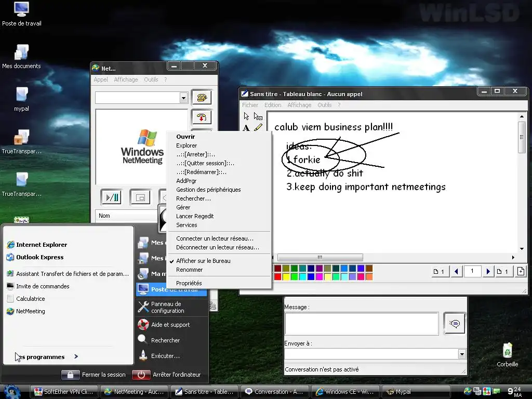Click Rechercher in Start menu

[172, 340]
